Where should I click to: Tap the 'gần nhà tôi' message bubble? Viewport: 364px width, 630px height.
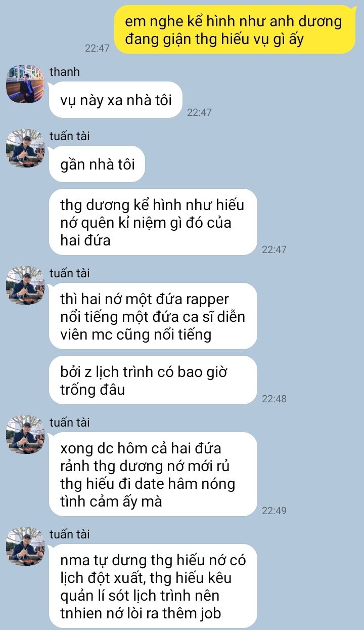[x=97, y=164]
